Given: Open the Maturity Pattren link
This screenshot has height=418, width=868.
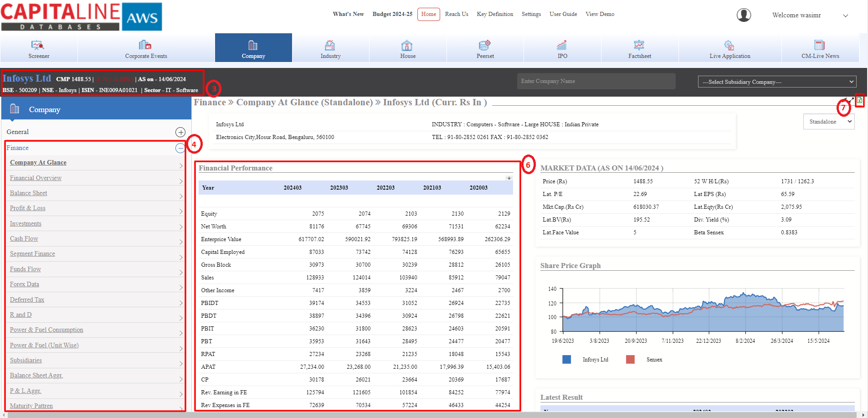Looking at the screenshot, I should pyautogui.click(x=31, y=406).
